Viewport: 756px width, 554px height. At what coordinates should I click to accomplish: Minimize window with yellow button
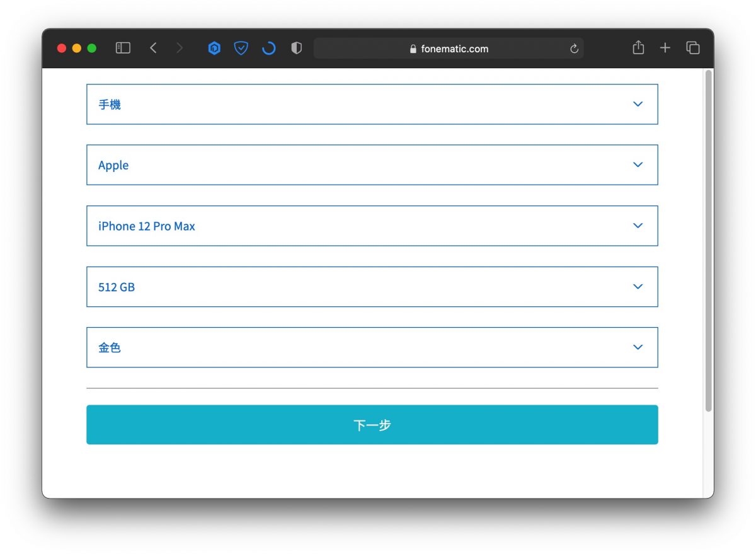click(x=77, y=49)
